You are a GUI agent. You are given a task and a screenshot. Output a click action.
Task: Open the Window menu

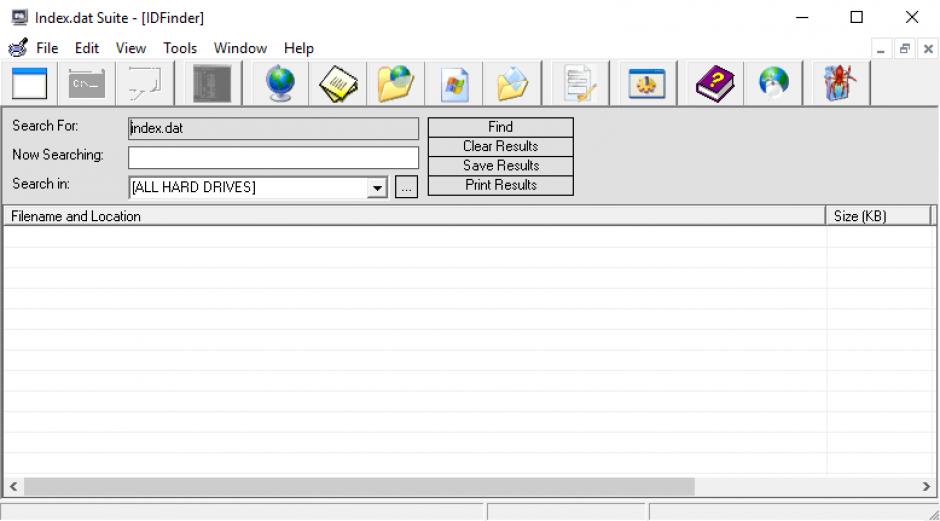point(240,48)
